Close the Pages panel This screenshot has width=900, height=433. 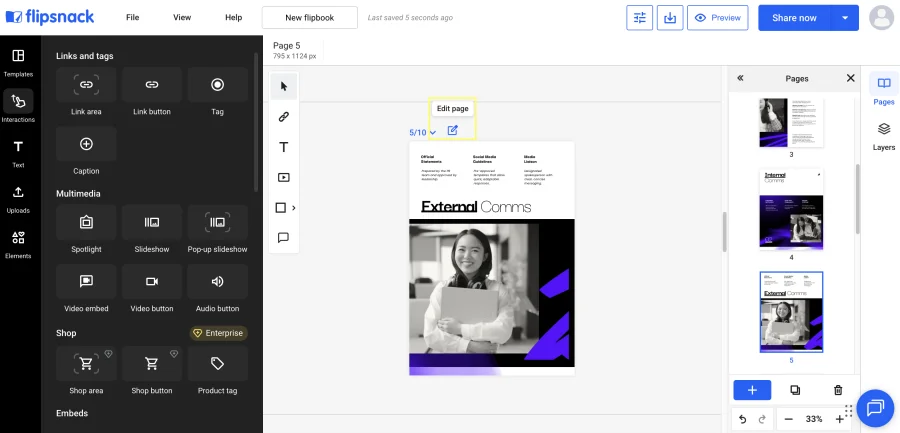pos(851,78)
